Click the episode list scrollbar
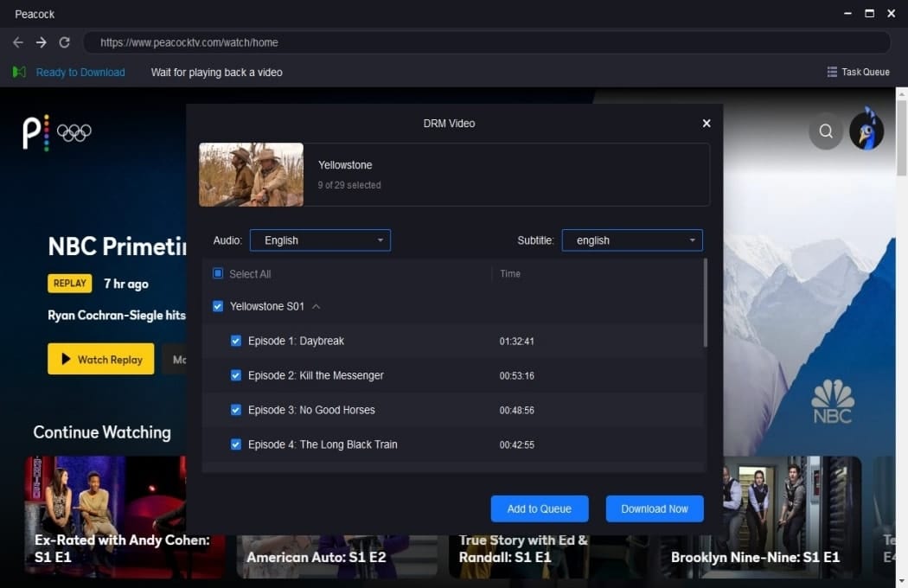The width and height of the screenshot is (908, 588). [x=706, y=303]
